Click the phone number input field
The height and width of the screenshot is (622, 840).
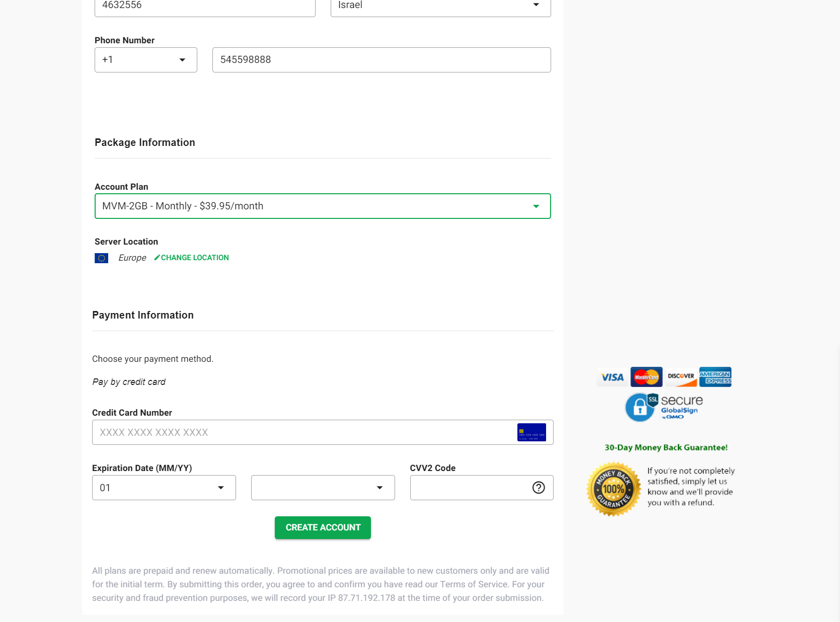(381, 60)
